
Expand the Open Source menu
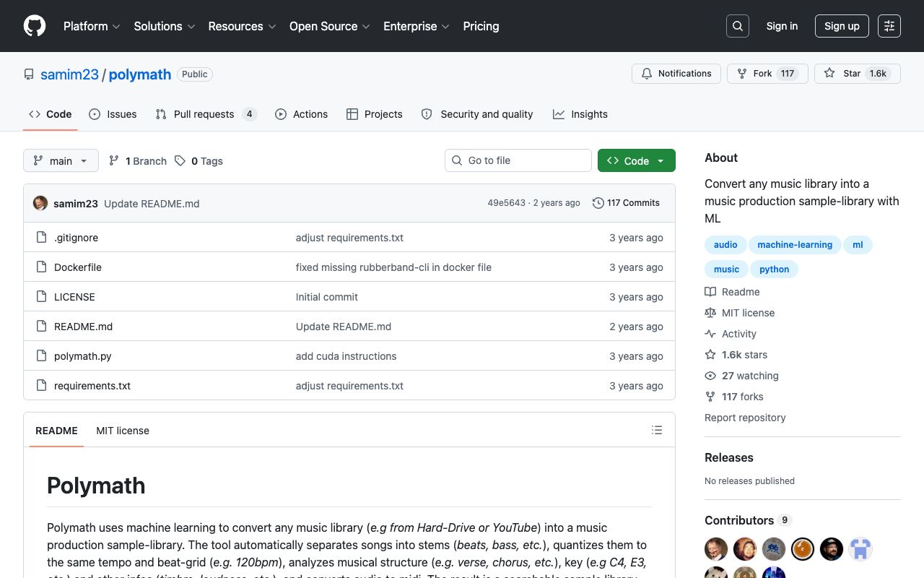(330, 26)
